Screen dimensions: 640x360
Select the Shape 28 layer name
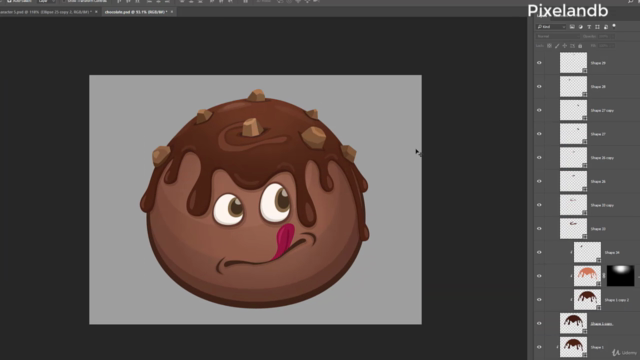pyautogui.click(x=598, y=87)
